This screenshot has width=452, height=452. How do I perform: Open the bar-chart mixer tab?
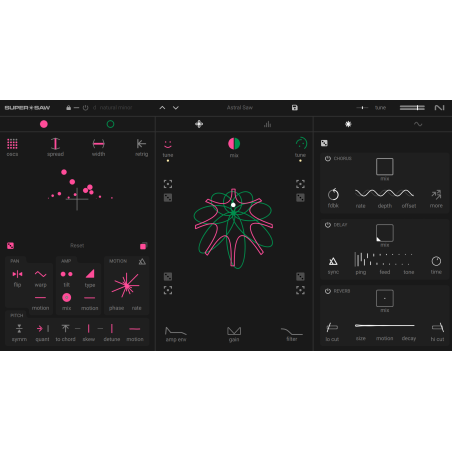click(267, 124)
